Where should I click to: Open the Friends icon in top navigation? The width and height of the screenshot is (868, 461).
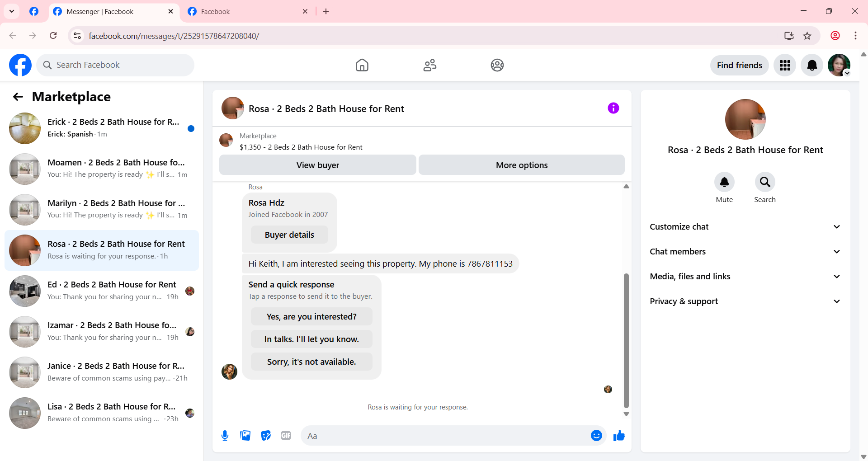[430, 65]
